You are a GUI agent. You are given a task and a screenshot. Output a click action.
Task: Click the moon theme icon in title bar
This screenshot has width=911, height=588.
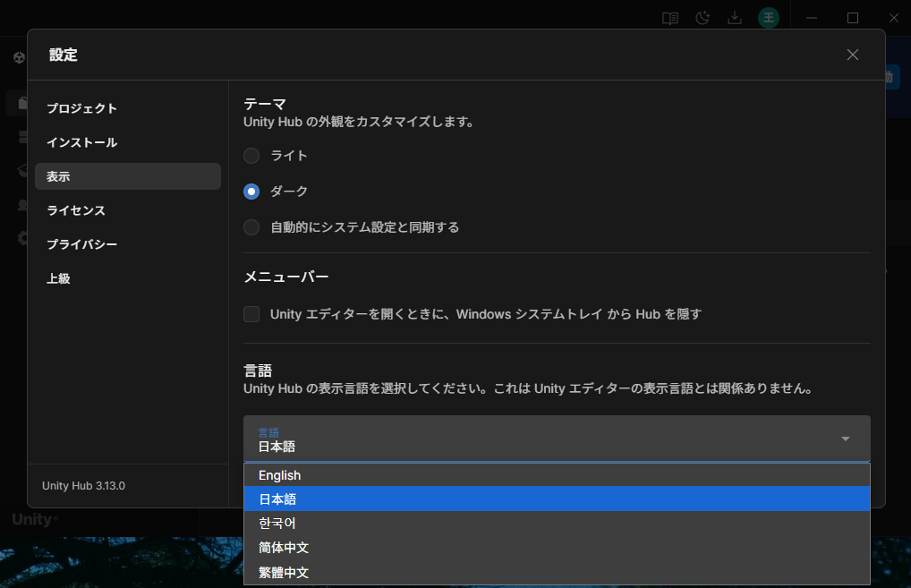point(702,18)
